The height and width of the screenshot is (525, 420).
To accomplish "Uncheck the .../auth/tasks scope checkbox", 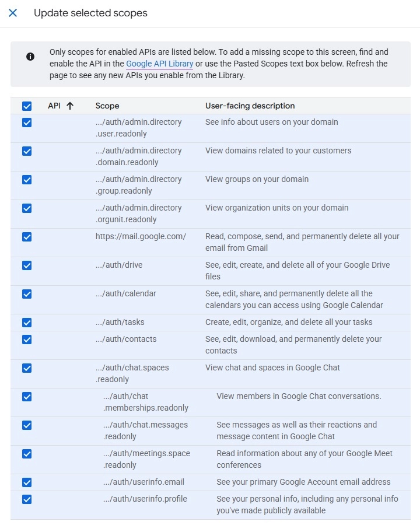I will [27, 323].
